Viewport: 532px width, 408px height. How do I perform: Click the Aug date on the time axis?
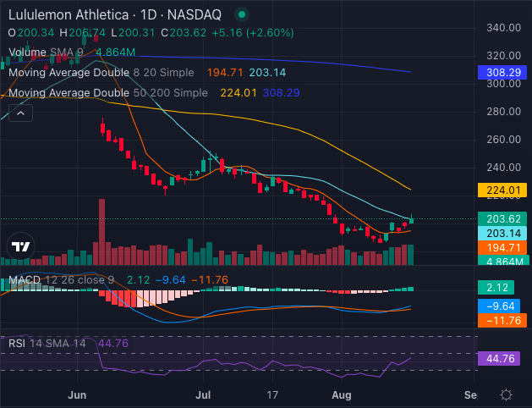[x=341, y=394]
